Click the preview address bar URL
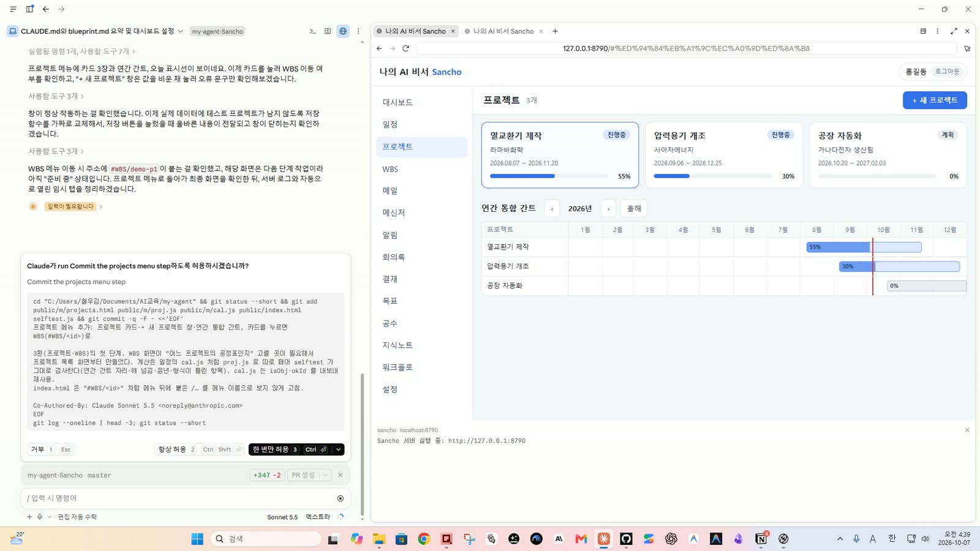Image resolution: width=980 pixels, height=551 pixels. [x=686, y=48]
